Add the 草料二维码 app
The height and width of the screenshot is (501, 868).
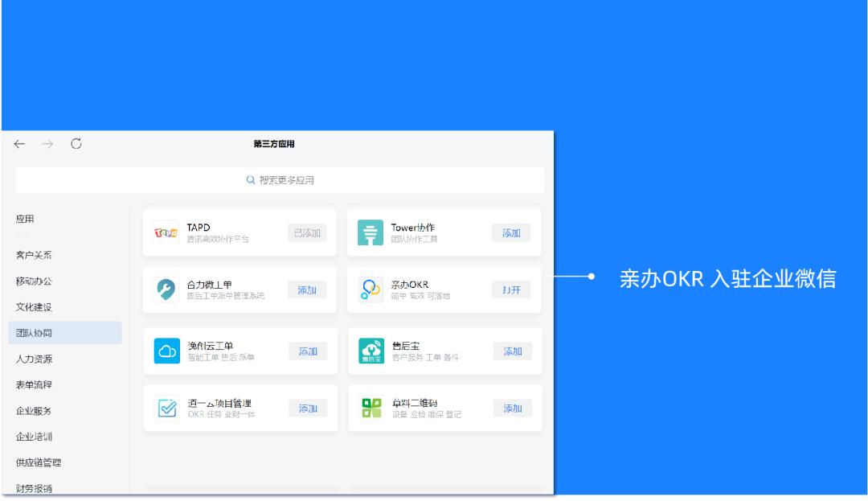513,409
